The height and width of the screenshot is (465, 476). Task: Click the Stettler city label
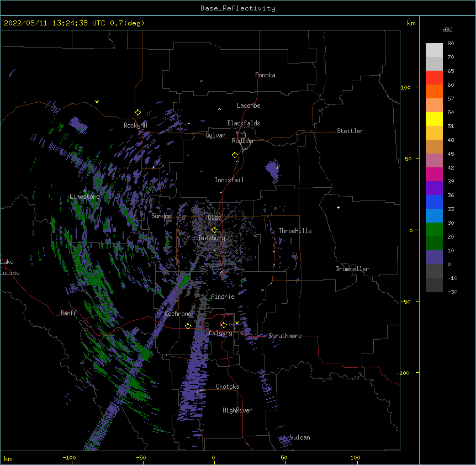pos(350,131)
